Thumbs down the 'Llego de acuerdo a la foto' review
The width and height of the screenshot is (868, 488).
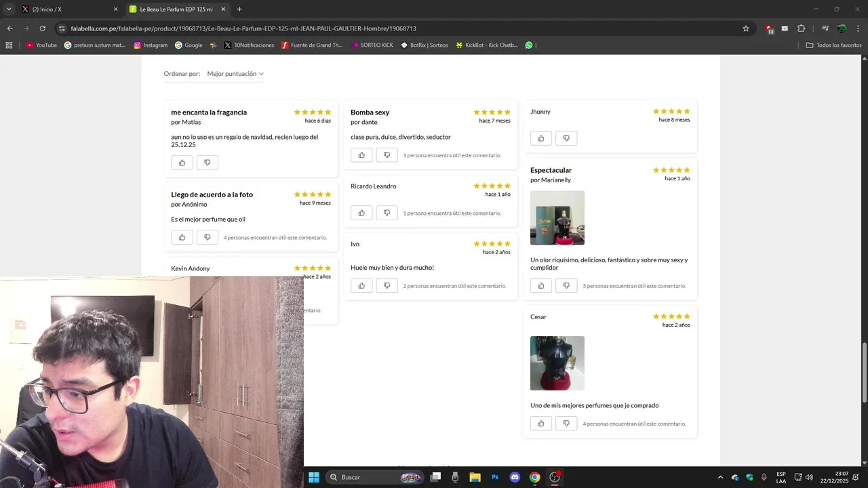pyautogui.click(x=208, y=237)
